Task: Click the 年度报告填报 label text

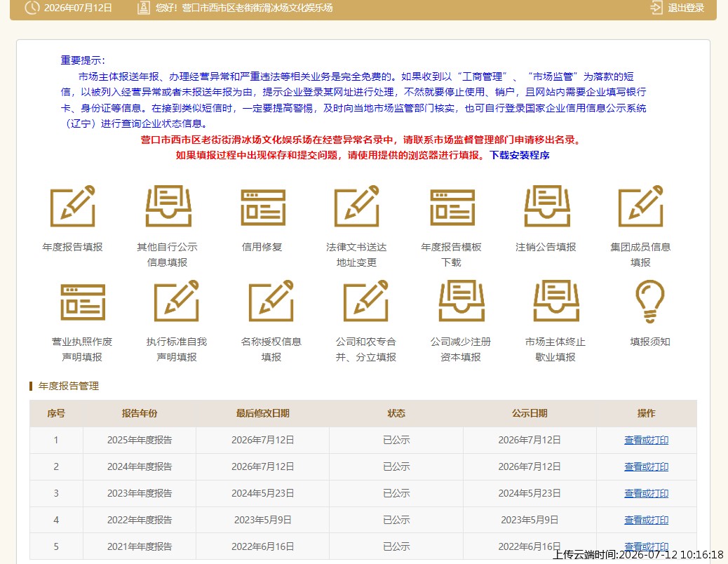Action: (72, 247)
